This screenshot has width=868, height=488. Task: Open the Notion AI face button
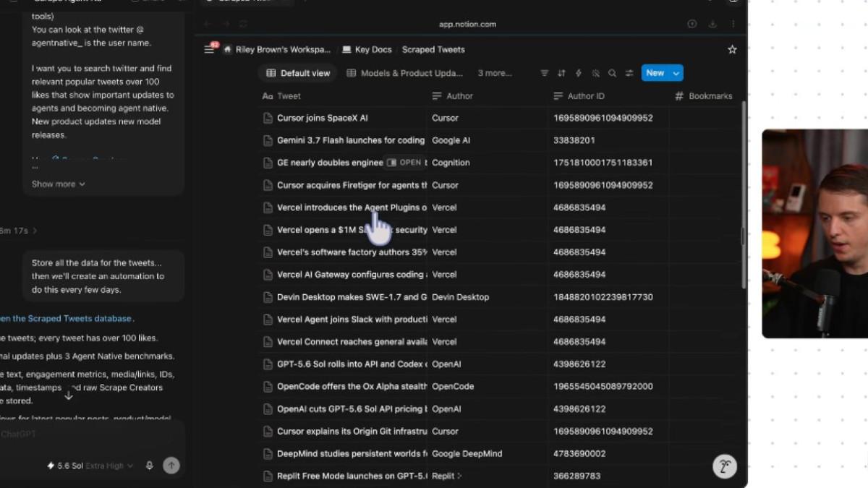point(724,466)
